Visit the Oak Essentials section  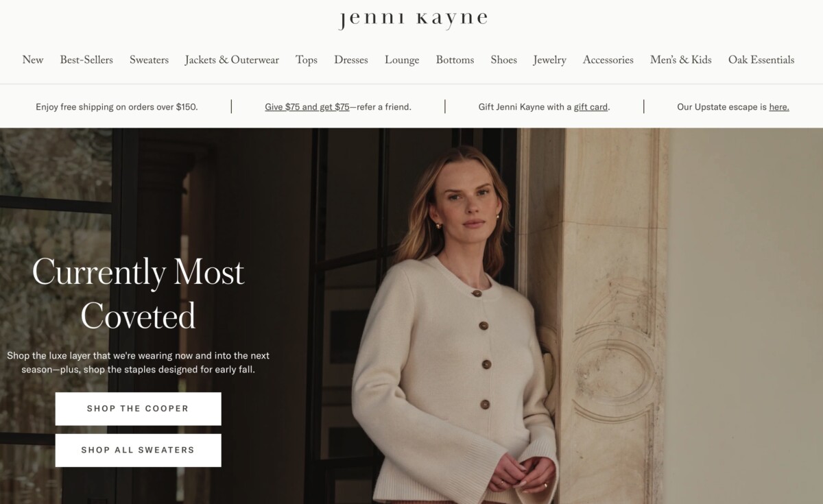tap(761, 60)
